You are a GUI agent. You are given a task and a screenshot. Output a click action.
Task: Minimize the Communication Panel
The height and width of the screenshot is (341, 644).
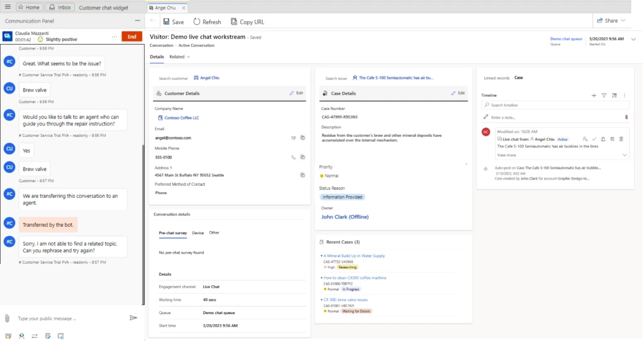[x=137, y=21]
